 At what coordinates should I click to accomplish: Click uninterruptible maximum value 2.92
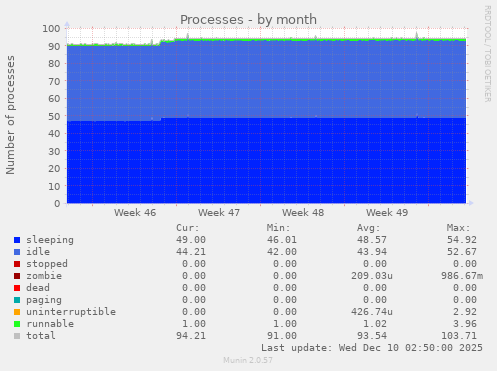pos(465,312)
